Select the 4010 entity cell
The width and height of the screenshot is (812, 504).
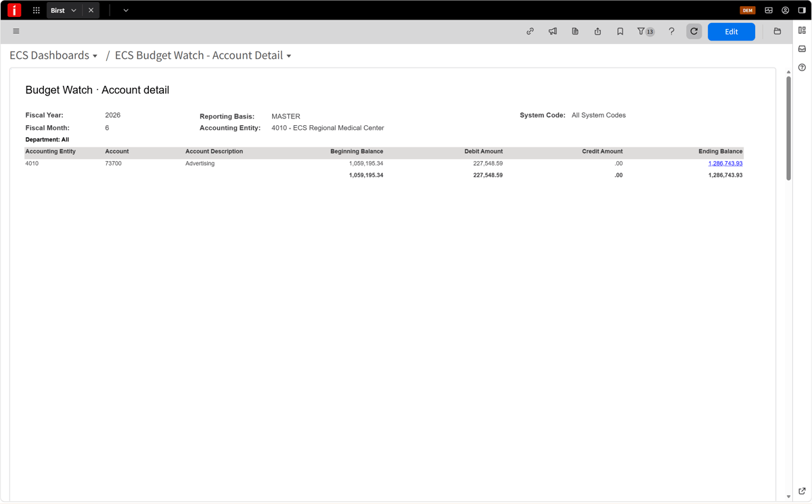coord(32,164)
